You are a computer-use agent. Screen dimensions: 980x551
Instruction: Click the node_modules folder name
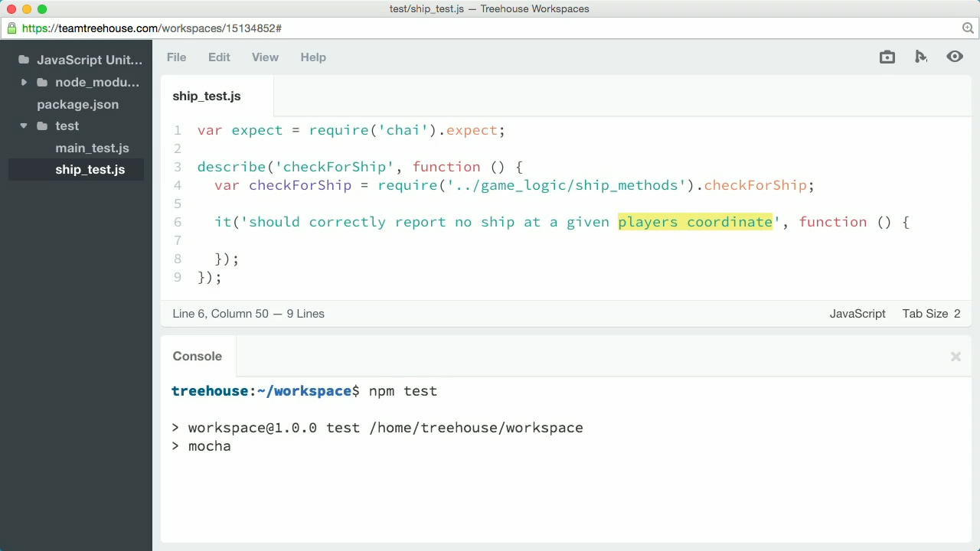coord(97,82)
